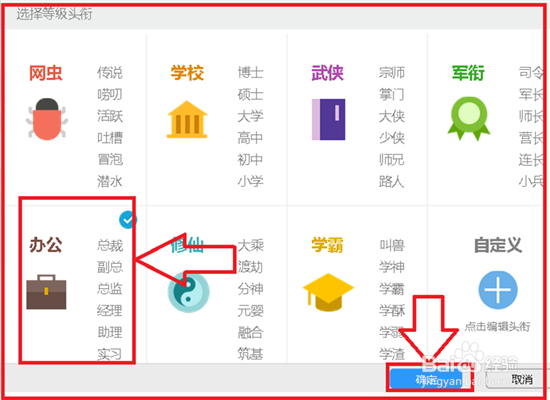Click the 副总 title text

(110, 267)
